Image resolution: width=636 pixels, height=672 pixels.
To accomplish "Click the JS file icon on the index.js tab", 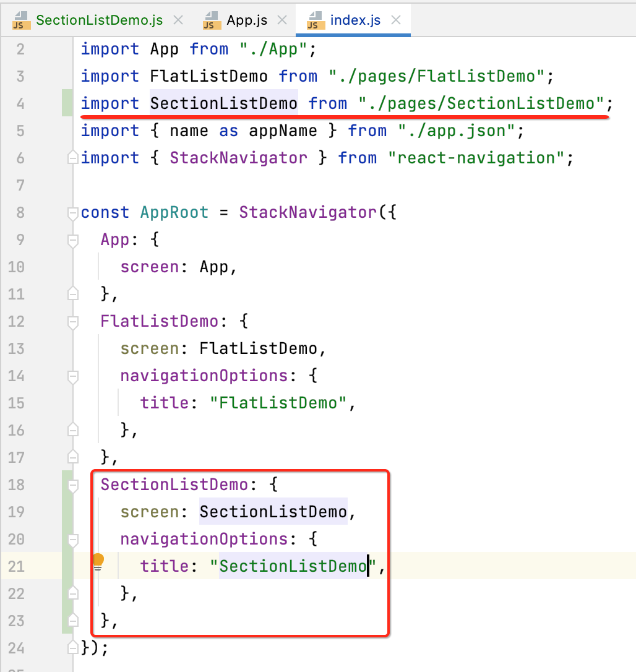I will point(315,20).
